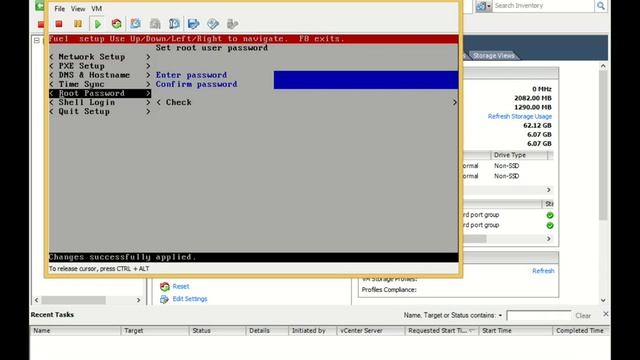Click the Clear button in Recent Tasks
Viewport: 640px width, 360px height.
[x=583, y=316]
